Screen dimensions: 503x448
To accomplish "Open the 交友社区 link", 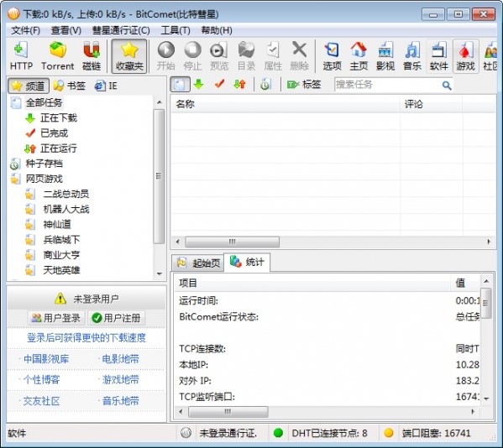I will [x=41, y=401].
